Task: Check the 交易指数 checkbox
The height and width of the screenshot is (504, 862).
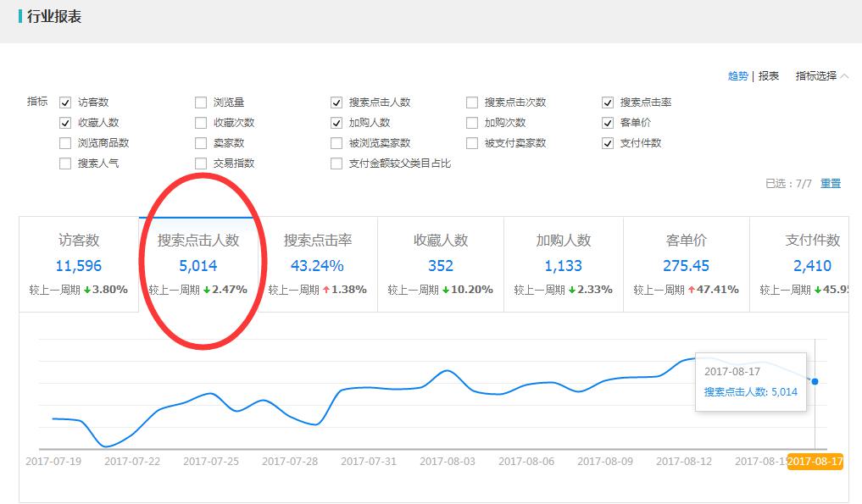Action: (201, 163)
